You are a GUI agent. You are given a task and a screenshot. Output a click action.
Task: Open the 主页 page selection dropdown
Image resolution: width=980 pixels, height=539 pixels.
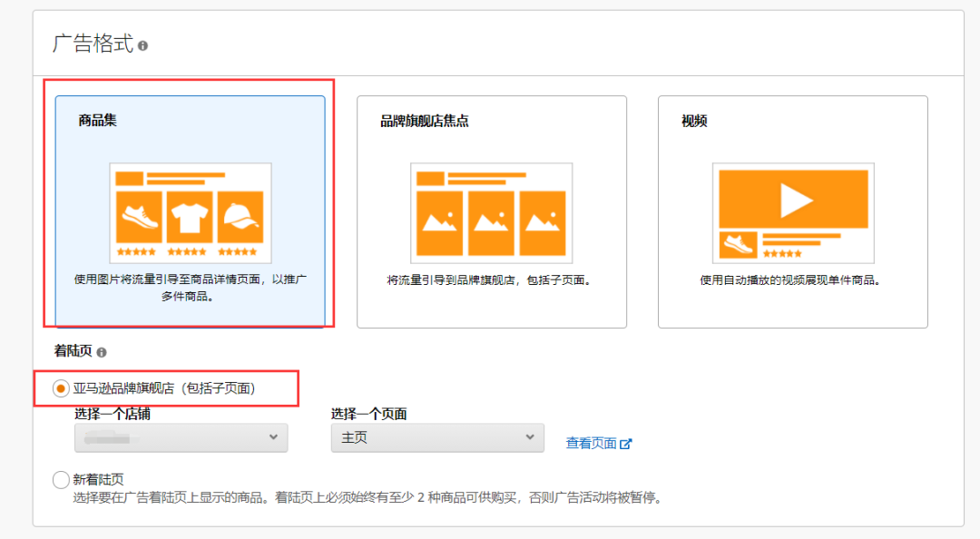pos(436,438)
